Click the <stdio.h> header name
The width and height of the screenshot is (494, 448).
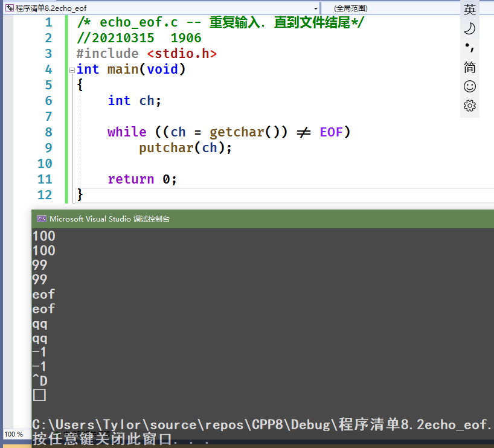point(182,54)
